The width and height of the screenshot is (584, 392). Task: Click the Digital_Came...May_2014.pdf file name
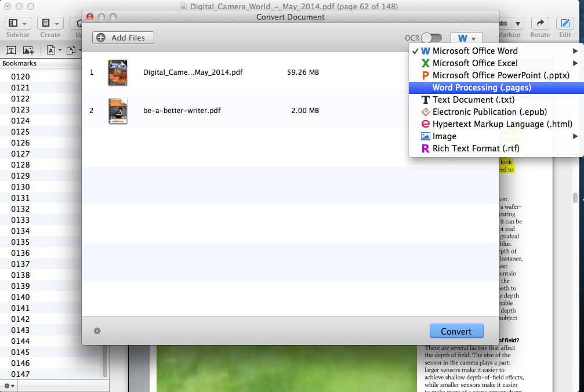tap(193, 72)
